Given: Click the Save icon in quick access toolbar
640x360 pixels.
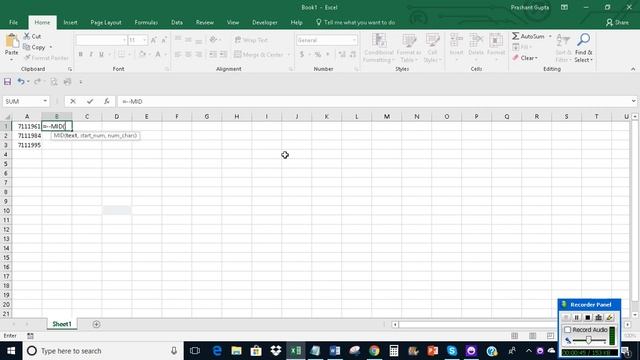Looking at the screenshot, I should pos(7,82).
